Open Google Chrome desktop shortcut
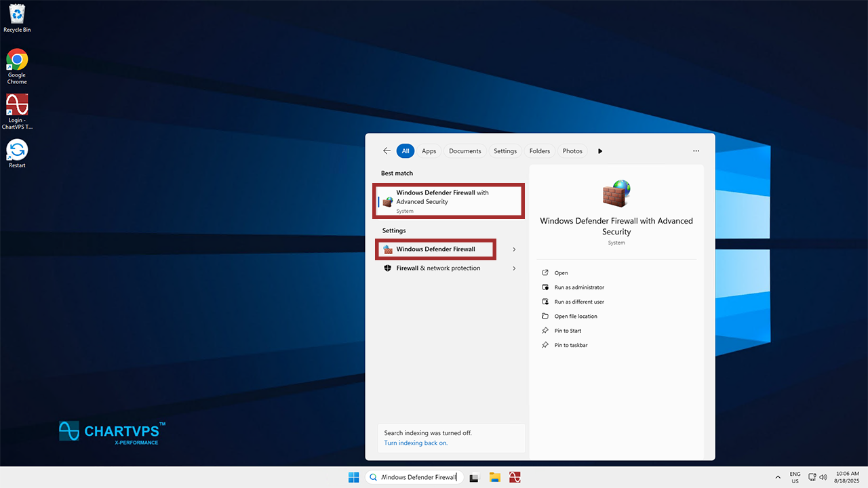 [17, 61]
